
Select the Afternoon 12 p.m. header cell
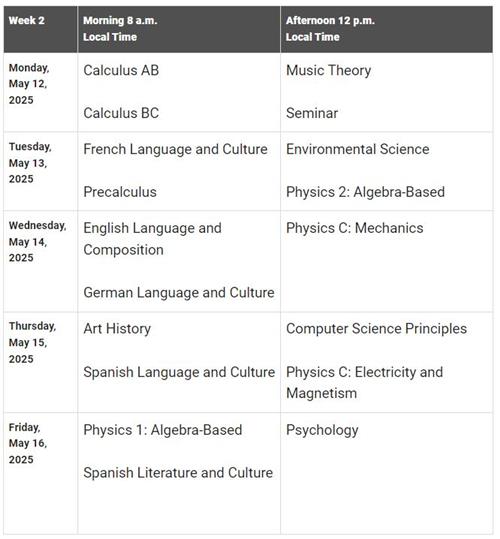tap(387, 29)
